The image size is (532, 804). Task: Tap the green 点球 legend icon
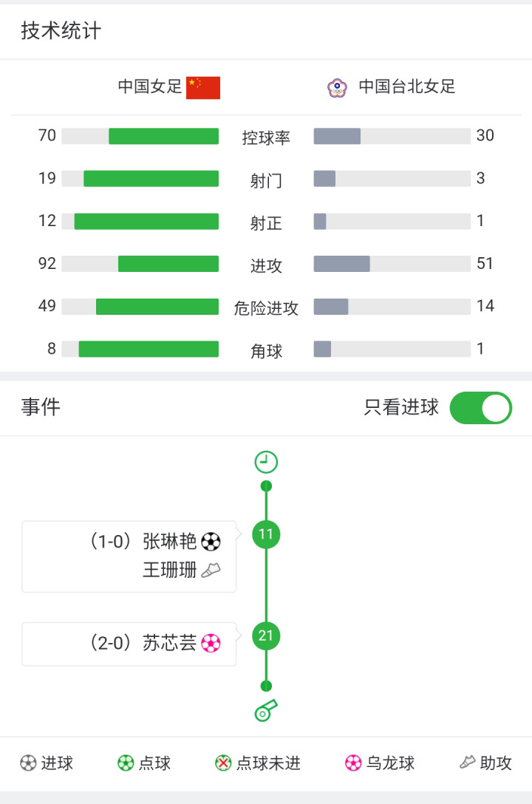pyautogui.click(x=126, y=763)
